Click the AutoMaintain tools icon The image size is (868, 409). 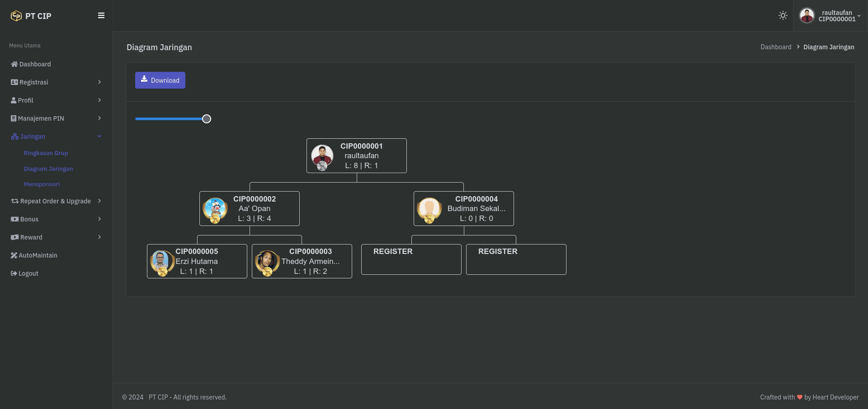14,255
